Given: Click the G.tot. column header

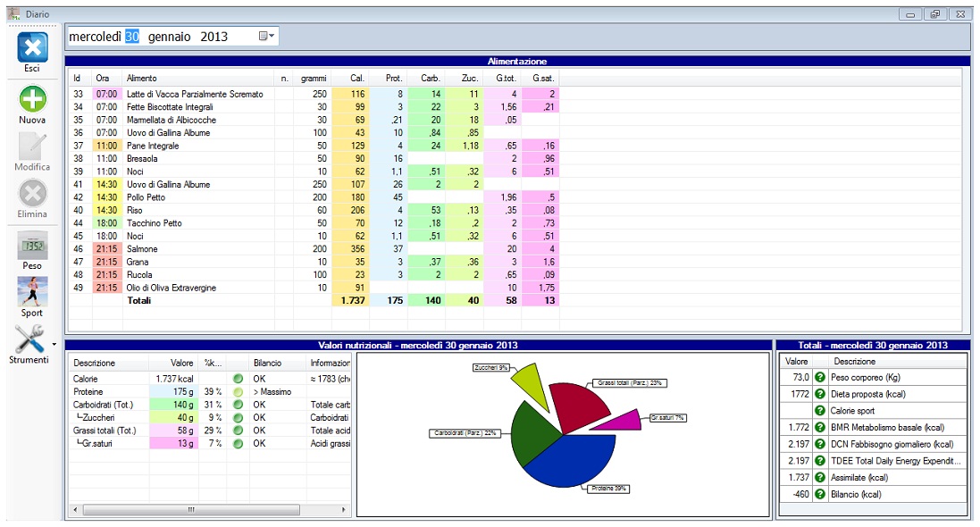Looking at the screenshot, I should tap(503, 78).
